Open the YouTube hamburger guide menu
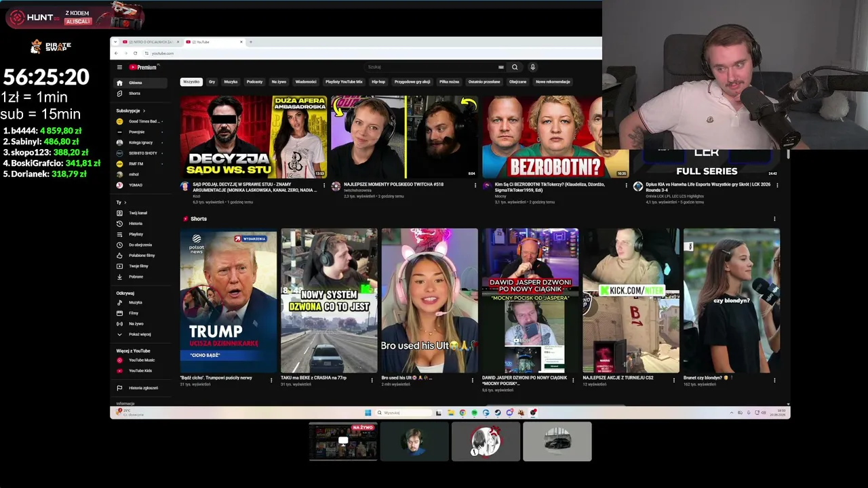 tap(119, 67)
